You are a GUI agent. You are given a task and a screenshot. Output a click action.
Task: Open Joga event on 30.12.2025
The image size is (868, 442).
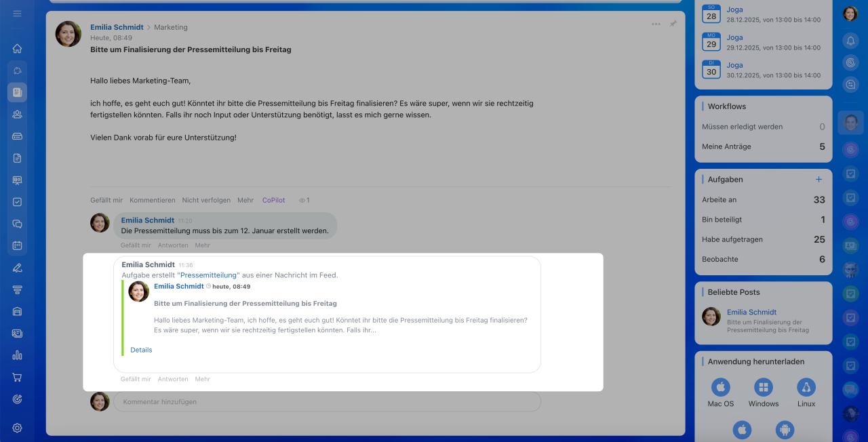[x=735, y=65]
